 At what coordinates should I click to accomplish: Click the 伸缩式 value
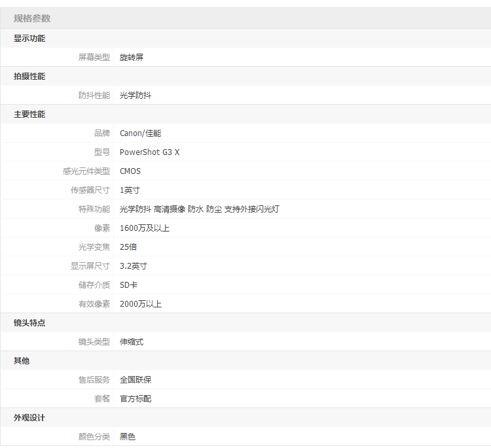132,342
